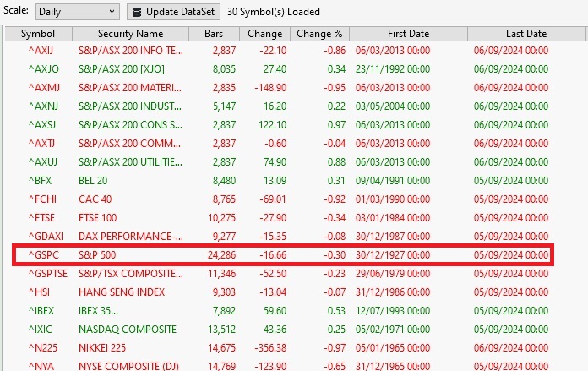Sort by the Last Date column header
Screen dimensions: 588x371
526,34
